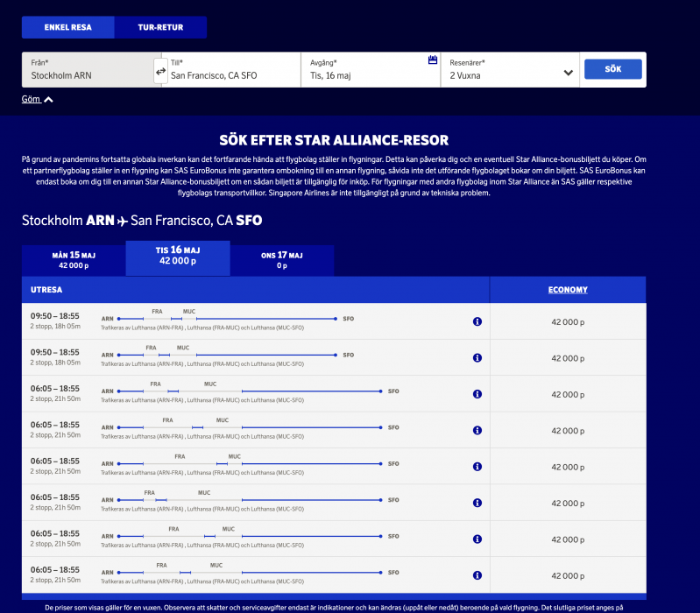Screen dimensions: 700x613
Task: Click info icon for sixth flight row
Action: point(477,503)
